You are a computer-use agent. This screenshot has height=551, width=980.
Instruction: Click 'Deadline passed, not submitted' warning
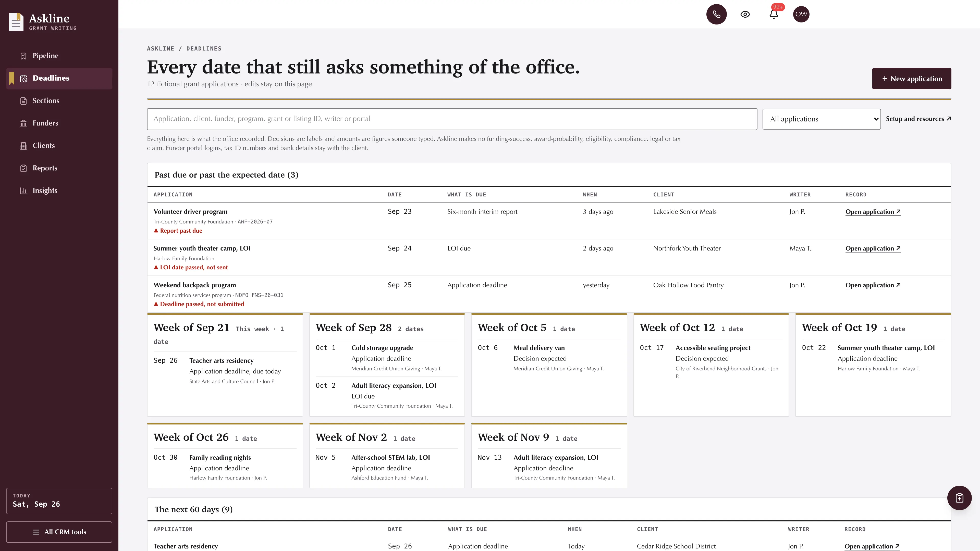point(202,304)
